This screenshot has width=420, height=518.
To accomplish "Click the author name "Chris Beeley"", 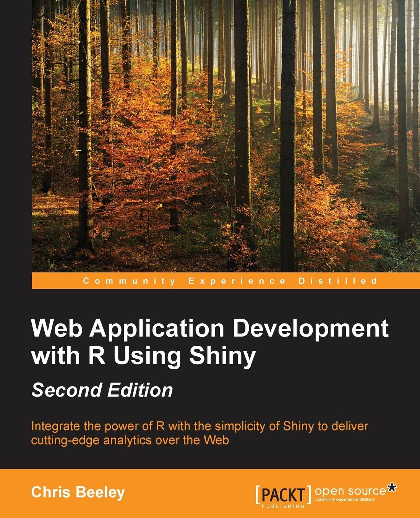I will click(x=78, y=492).
